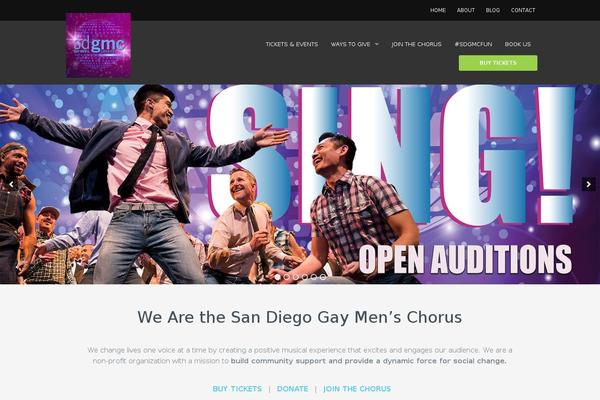Open the Contact link in top bar

[x=523, y=10]
